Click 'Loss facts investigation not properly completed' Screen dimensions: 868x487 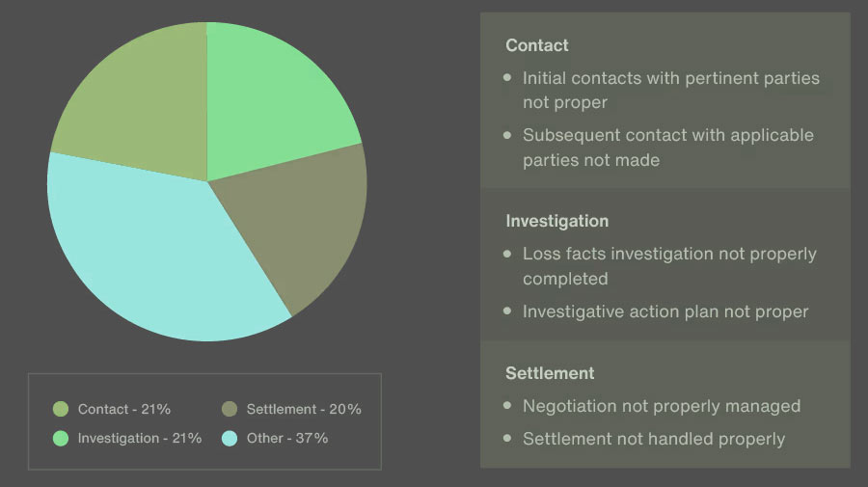(669, 266)
